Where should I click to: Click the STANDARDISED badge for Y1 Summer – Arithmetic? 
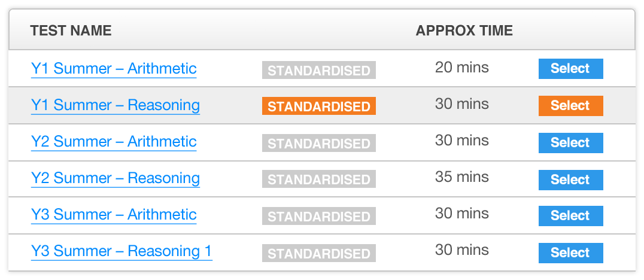tap(318, 70)
